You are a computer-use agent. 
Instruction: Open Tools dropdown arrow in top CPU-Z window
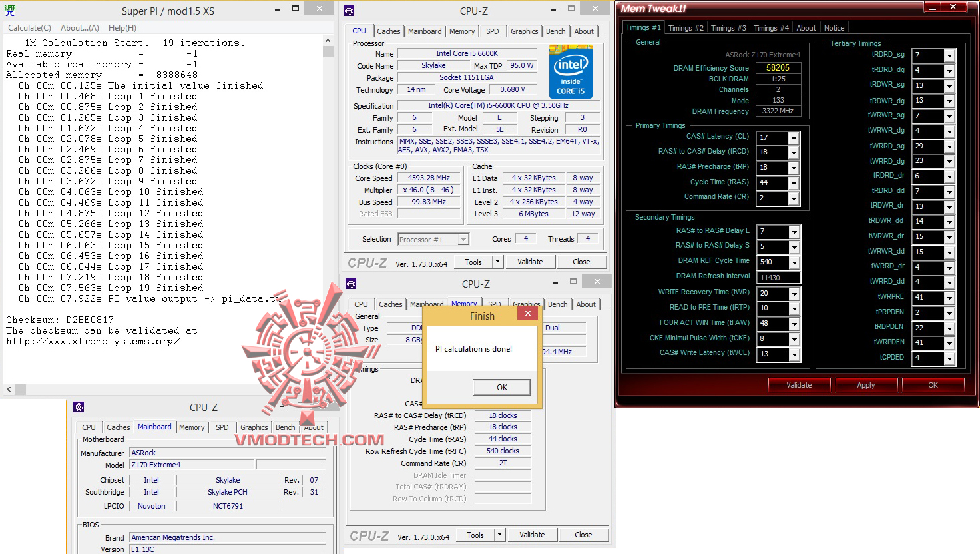497,262
